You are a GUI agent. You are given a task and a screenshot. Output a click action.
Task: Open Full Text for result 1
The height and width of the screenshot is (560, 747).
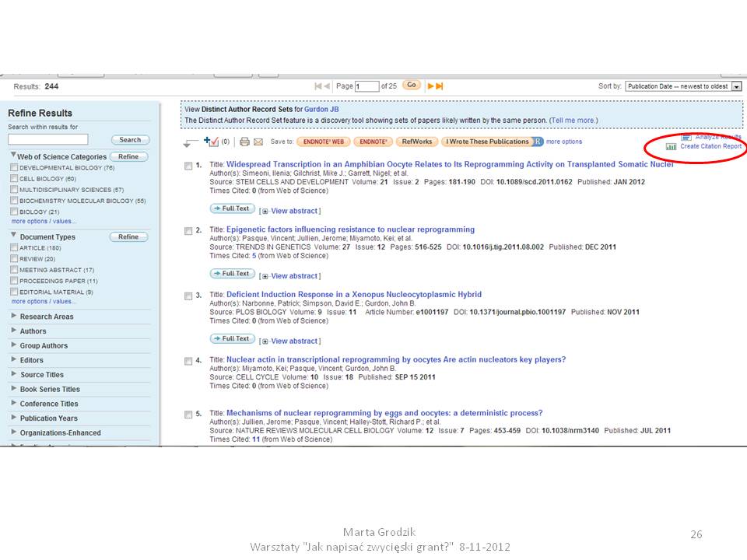pyautogui.click(x=233, y=208)
